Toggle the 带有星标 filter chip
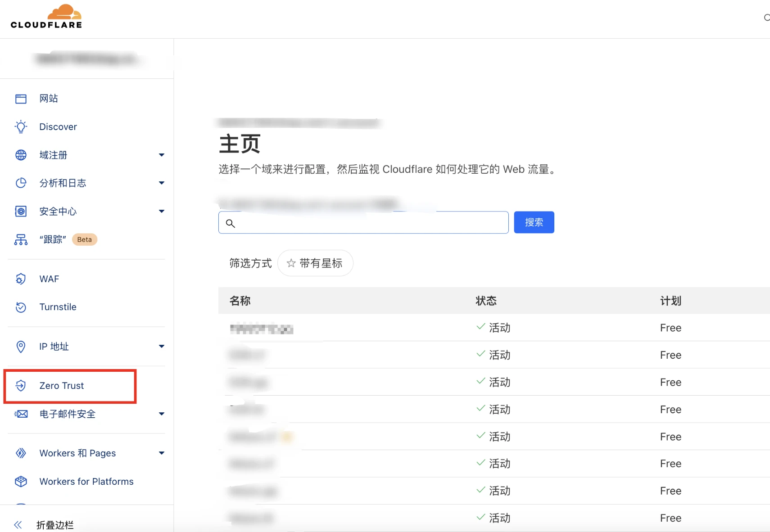Image resolution: width=770 pixels, height=532 pixels. tap(315, 263)
